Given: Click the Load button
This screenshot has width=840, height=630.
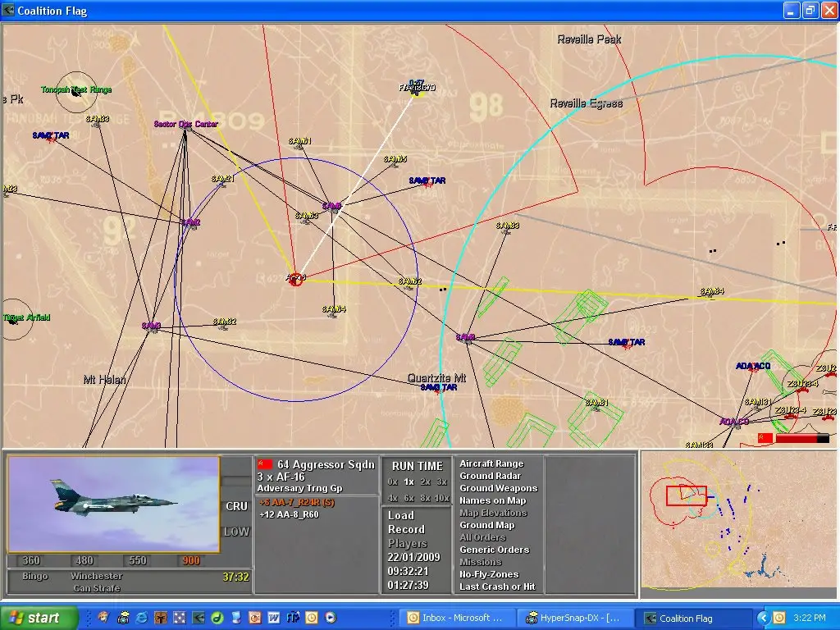Looking at the screenshot, I should tap(401, 515).
